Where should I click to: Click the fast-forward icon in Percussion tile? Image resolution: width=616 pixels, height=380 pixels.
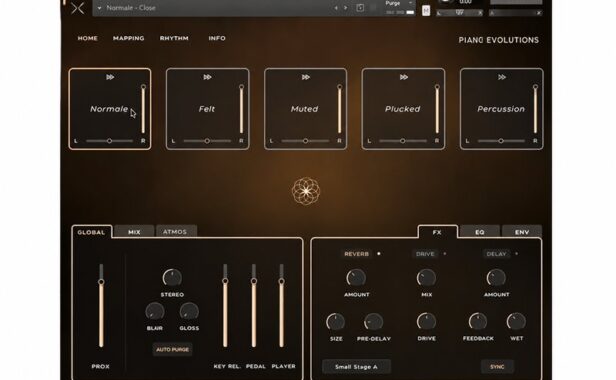(x=502, y=77)
